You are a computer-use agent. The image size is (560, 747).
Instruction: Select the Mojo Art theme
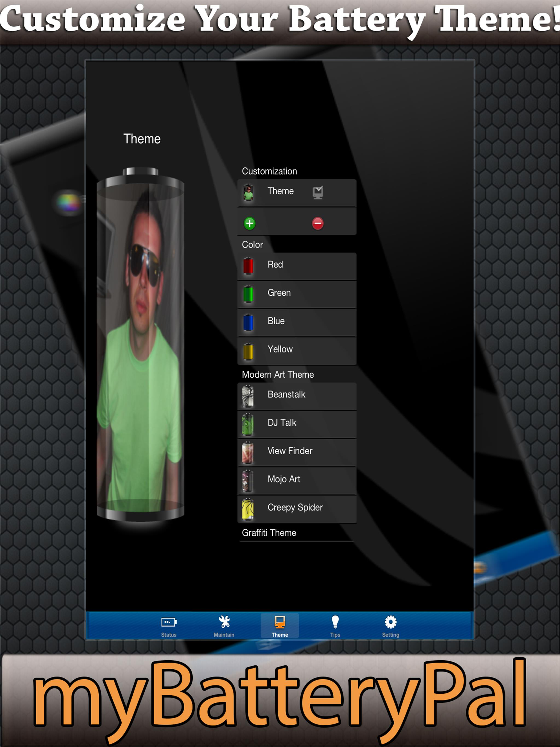point(297,480)
